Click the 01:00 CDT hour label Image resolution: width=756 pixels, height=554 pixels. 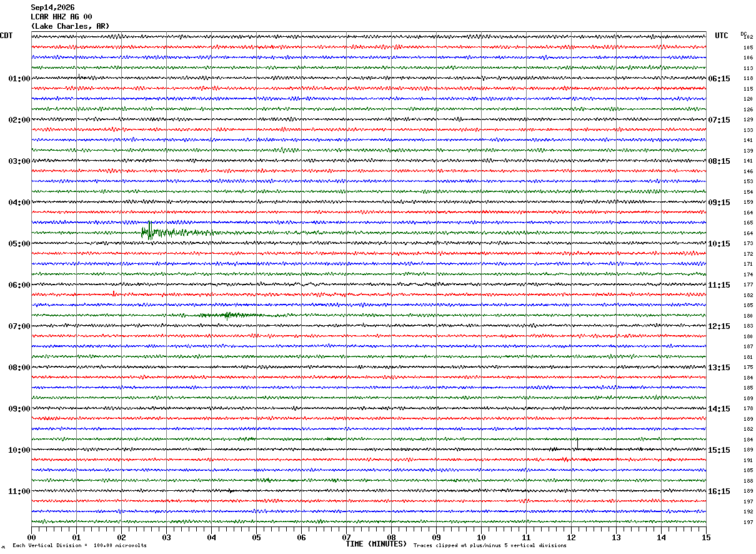pos(19,79)
